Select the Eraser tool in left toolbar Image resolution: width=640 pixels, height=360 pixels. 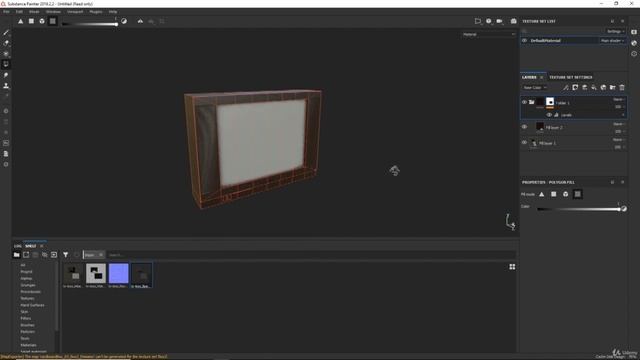(x=6, y=43)
